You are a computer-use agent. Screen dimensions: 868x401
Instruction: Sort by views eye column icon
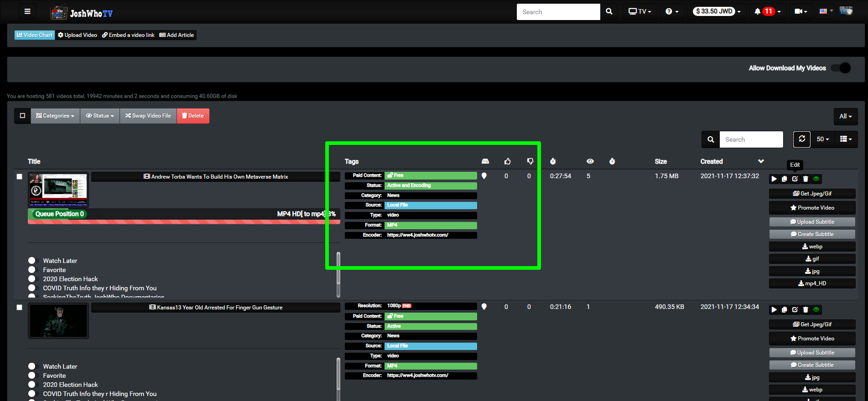[590, 161]
